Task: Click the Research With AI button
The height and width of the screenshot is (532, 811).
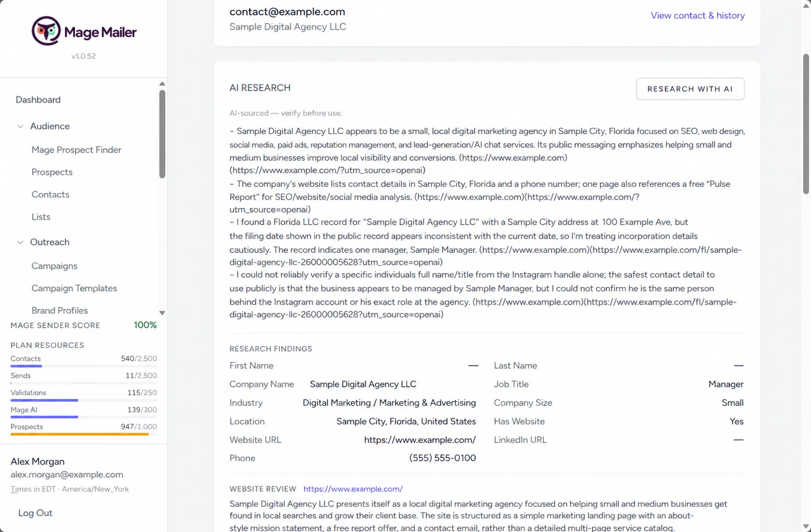Action: pyautogui.click(x=690, y=89)
